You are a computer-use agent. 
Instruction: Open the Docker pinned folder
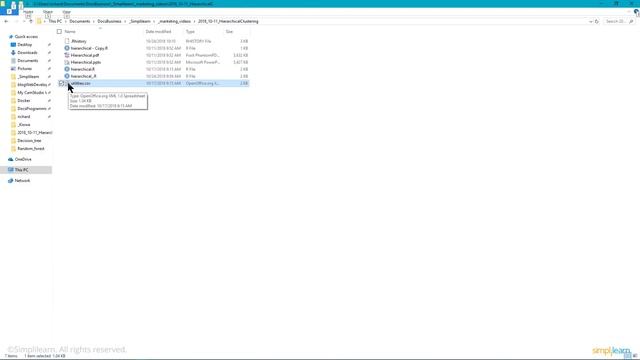(x=24, y=100)
